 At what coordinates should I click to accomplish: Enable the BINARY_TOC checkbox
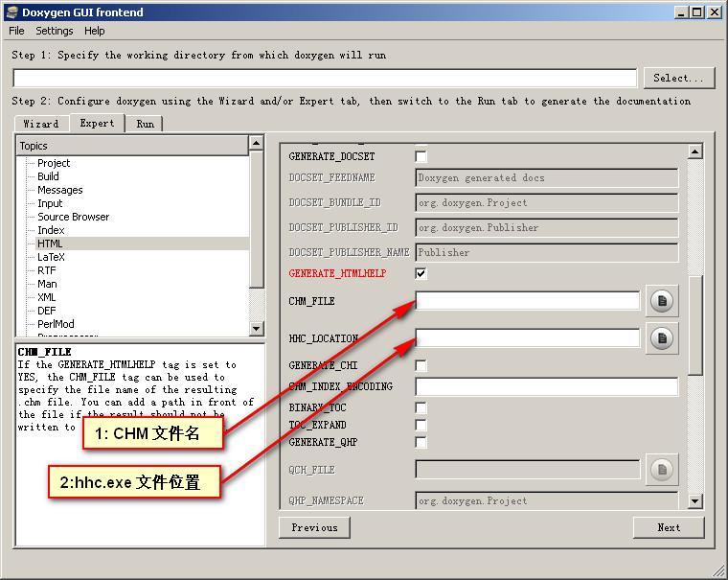421,407
